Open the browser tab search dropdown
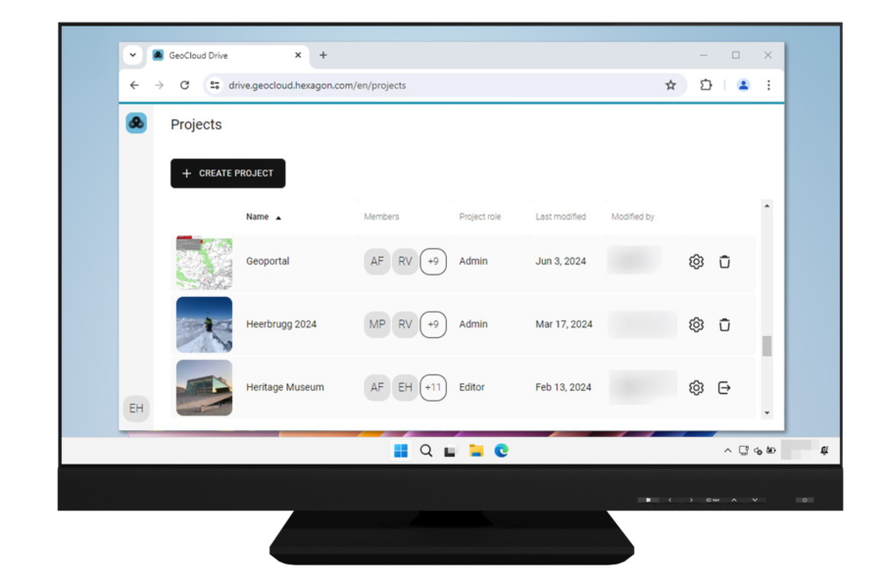The width and height of the screenshot is (882, 588). click(133, 55)
